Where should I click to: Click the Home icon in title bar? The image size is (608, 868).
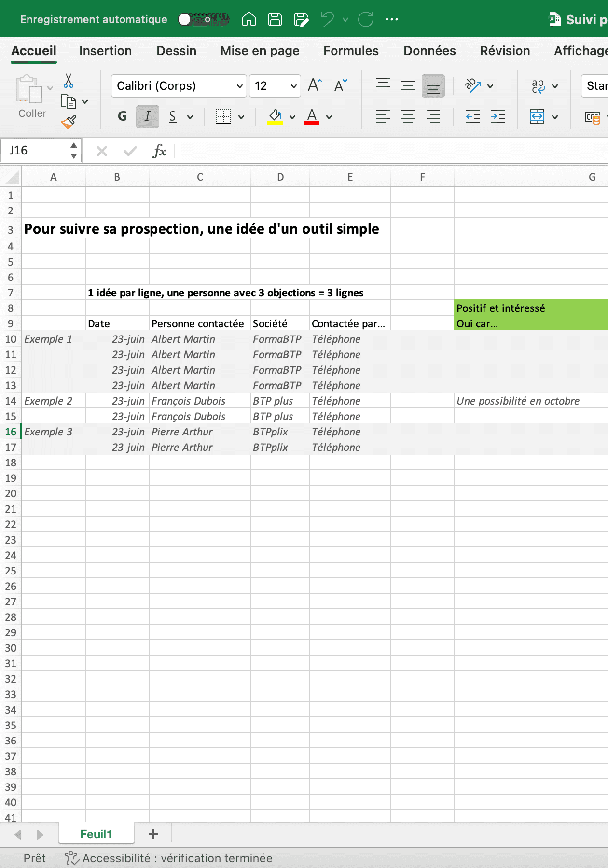(x=249, y=19)
